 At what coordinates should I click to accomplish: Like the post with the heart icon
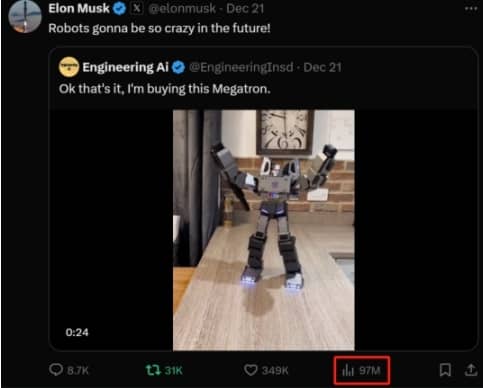[x=251, y=370]
